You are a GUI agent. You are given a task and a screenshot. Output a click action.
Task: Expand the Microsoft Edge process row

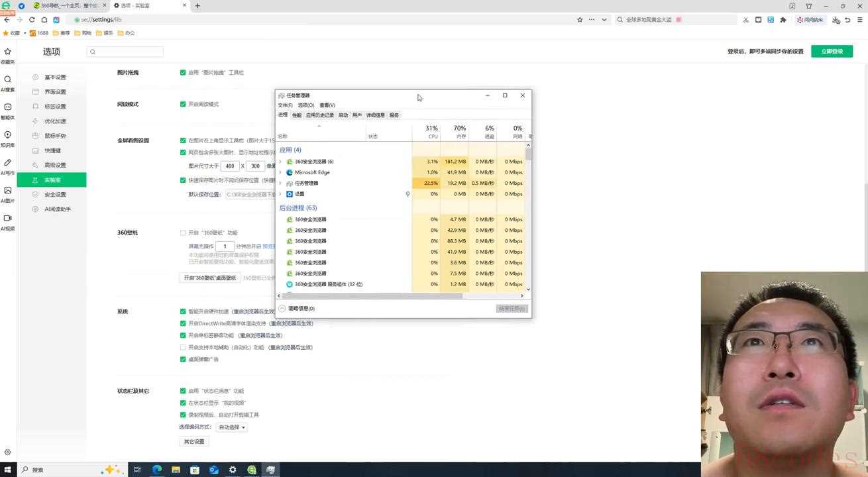point(280,172)
